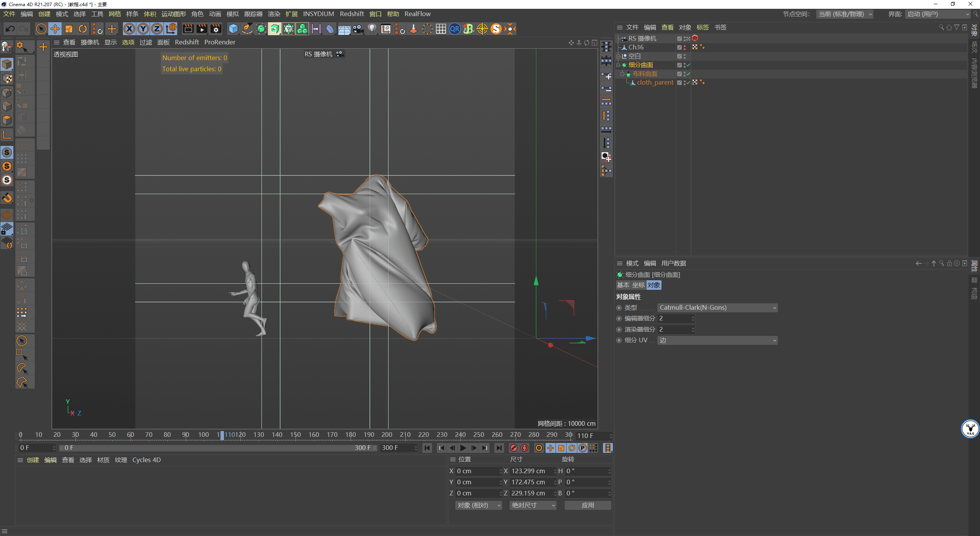Select the Rotate tool in top toolbar
The image size is (980, 536).
point(83,29)
